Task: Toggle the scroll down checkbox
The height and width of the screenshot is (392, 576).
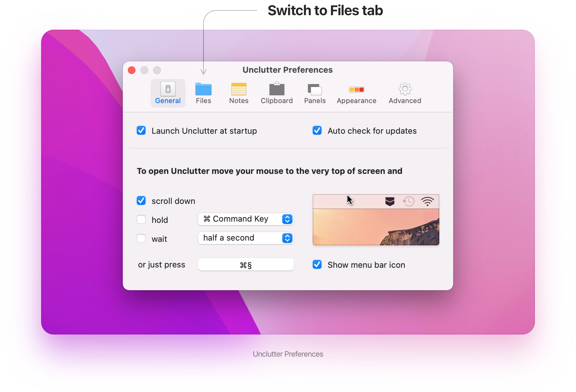Action: (x=141, y=200)
